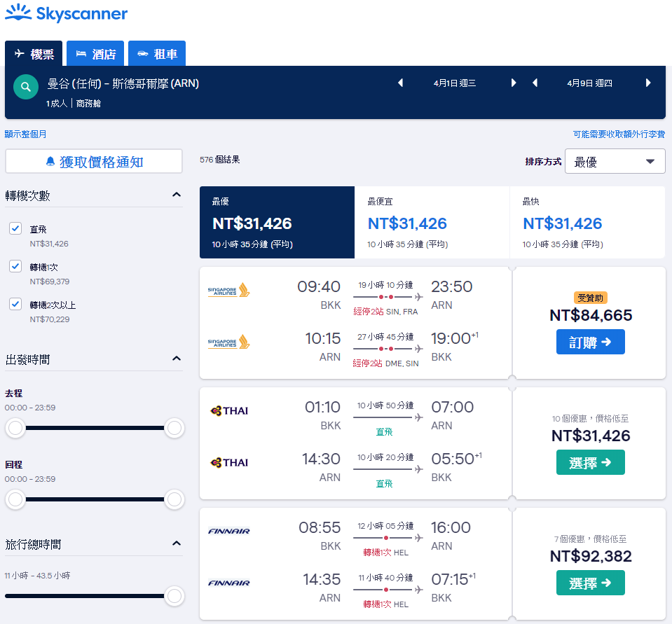672x624 pixels.
Task: Open 顯示整個月 show whole month link
Action: (x=26, y=134)
